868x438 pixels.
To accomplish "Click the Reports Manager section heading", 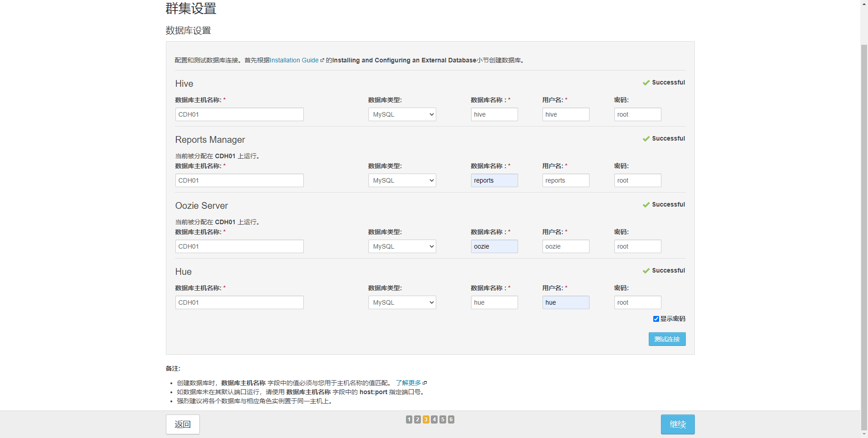I will (210, 140).
